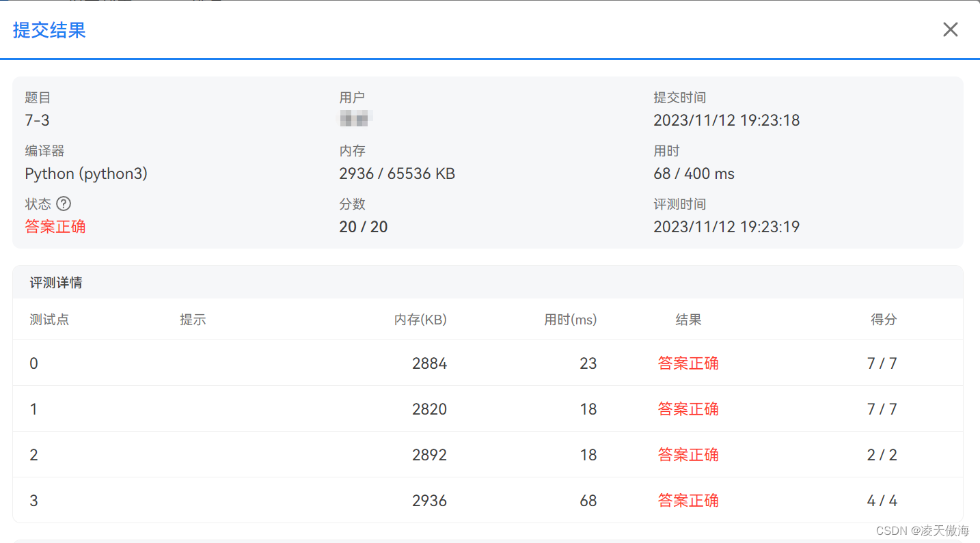Screen dimensions: 980x543
Task: Click the 提交时间 field label
Action: (x=679, y=98)
